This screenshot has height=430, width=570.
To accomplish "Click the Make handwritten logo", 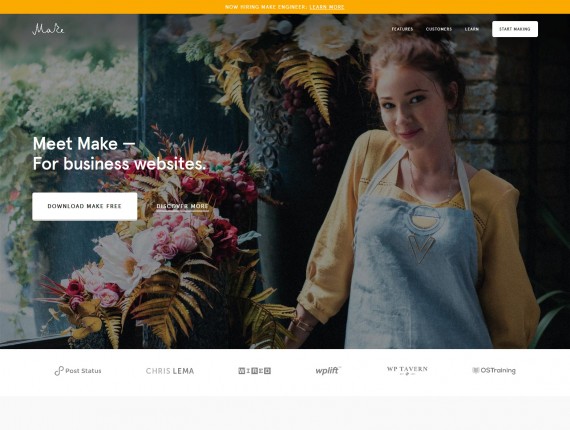I will (48, 29).
